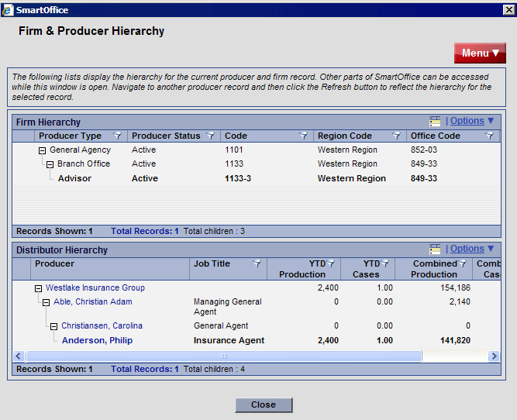The height and width of the screenshot is (420, 517).
Task: Open the Able, Christian Adam link
Action: (x=92, y=302)
